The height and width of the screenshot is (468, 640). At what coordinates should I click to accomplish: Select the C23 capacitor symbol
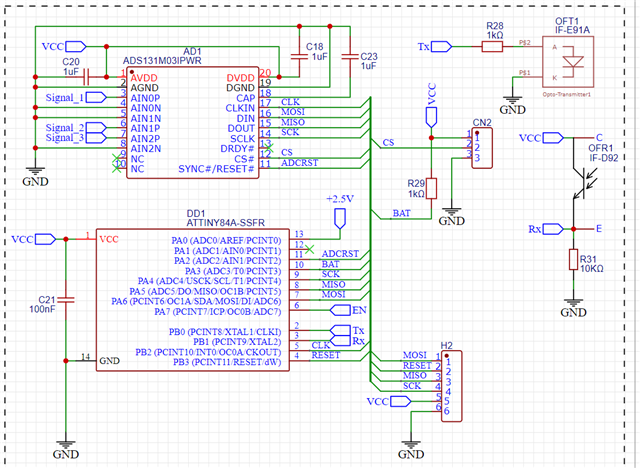350,57
